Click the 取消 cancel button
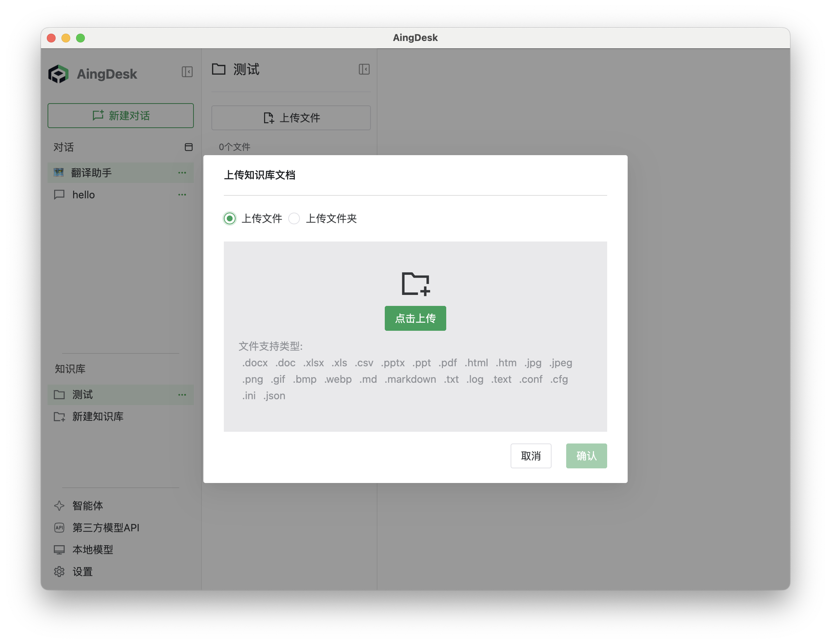 point(530,456)
